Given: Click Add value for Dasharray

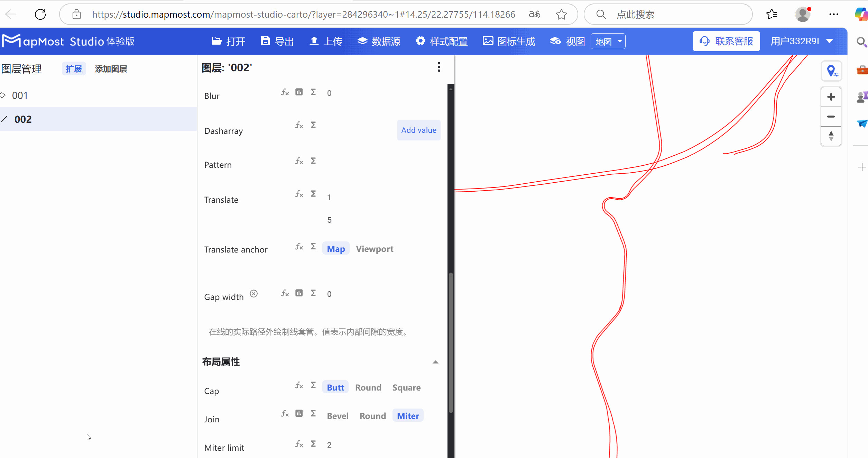Looking at the screenshot, I should coord(418,130).
